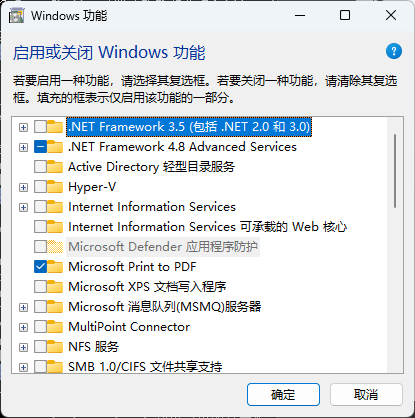
Task: Click the Microsoft XPS 文档写入程序 folder icon
Action: (55, 287)
